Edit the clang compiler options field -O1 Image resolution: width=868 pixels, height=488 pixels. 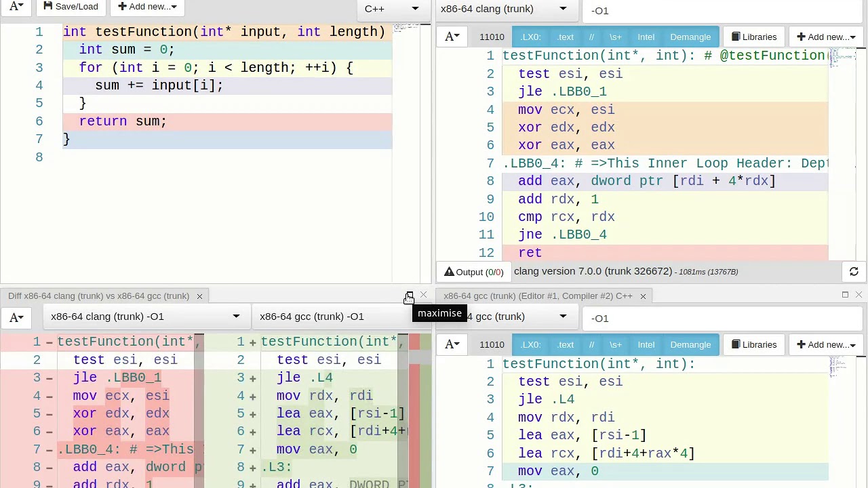pyautogui.click(x=724, y=10)
